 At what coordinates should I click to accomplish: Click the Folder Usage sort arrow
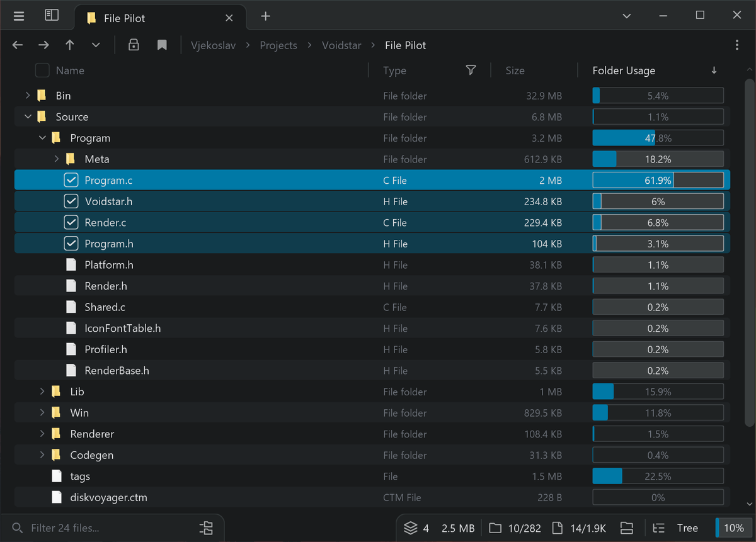point(714,71)
